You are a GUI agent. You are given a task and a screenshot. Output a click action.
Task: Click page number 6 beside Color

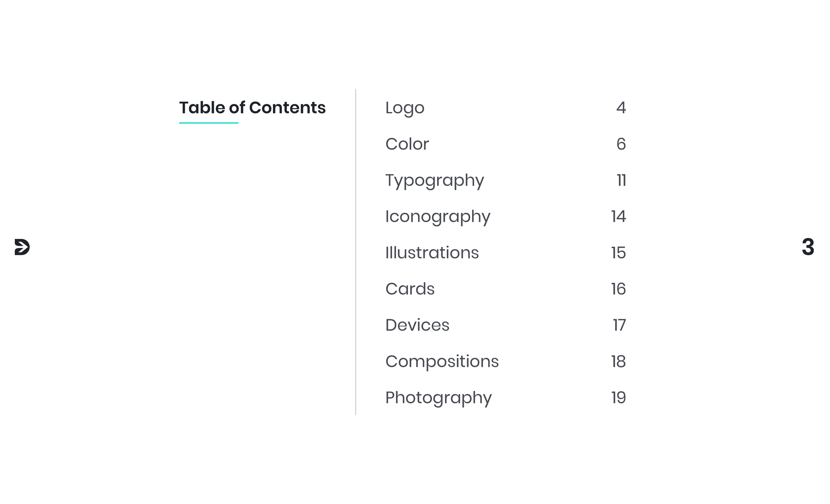click(621, 144)
